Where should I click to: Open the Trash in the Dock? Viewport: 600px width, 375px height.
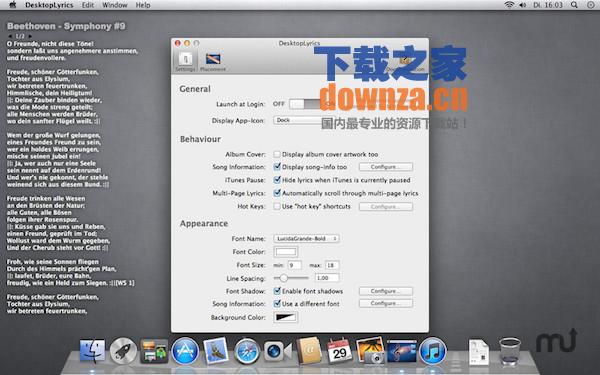510,351
